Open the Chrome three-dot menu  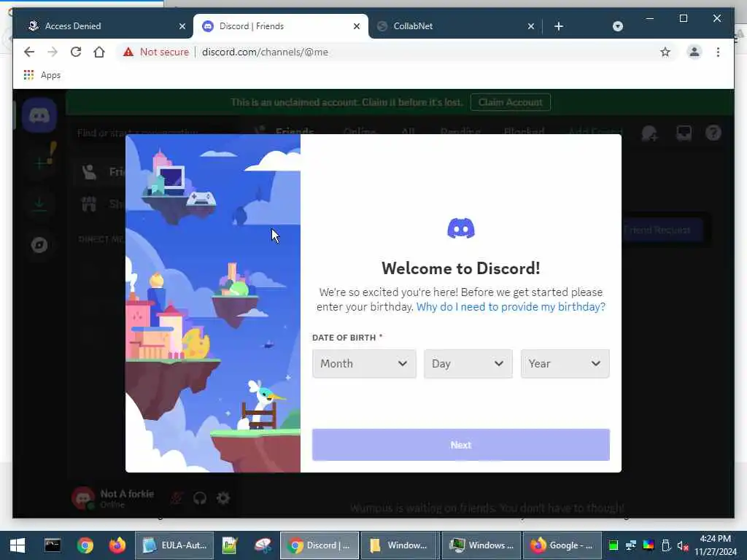718,52
